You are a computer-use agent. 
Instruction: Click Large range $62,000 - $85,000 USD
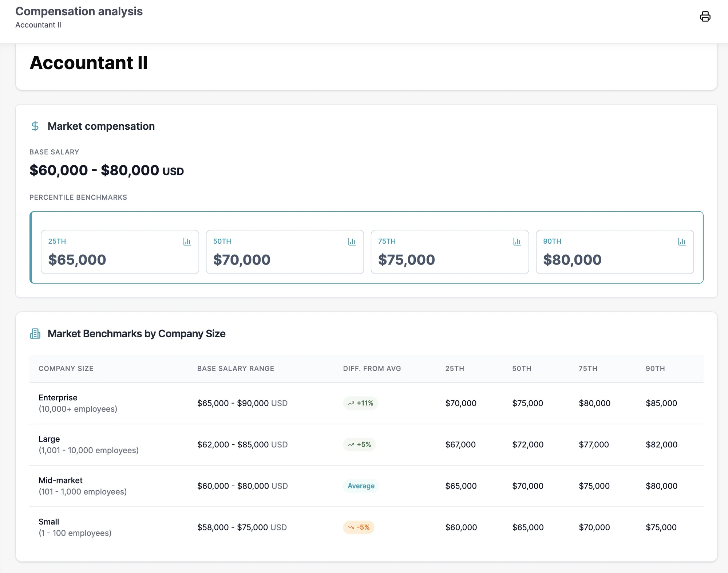click(x=242, y=444)
